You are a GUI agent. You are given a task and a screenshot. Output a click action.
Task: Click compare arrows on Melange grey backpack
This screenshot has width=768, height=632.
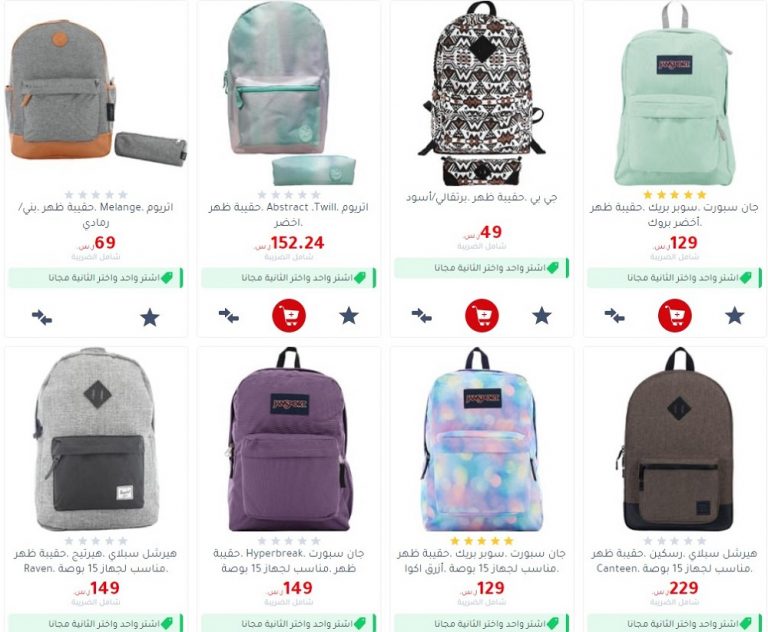(x=42, y=317)
